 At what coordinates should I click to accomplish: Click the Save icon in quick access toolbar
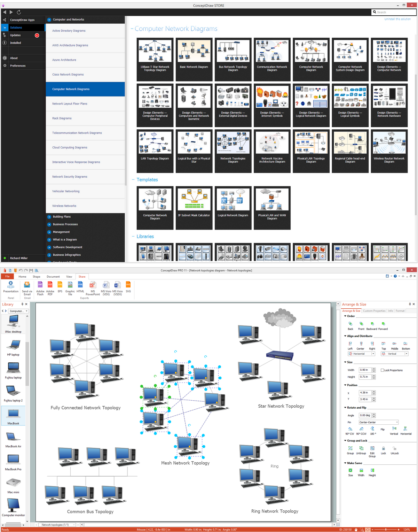31,270
